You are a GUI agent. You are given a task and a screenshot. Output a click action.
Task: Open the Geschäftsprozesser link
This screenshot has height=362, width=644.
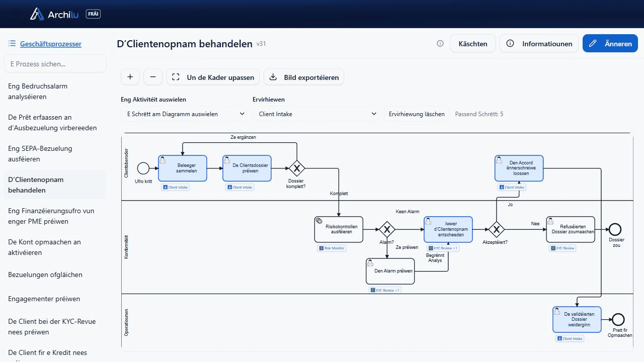pos(51,44)
